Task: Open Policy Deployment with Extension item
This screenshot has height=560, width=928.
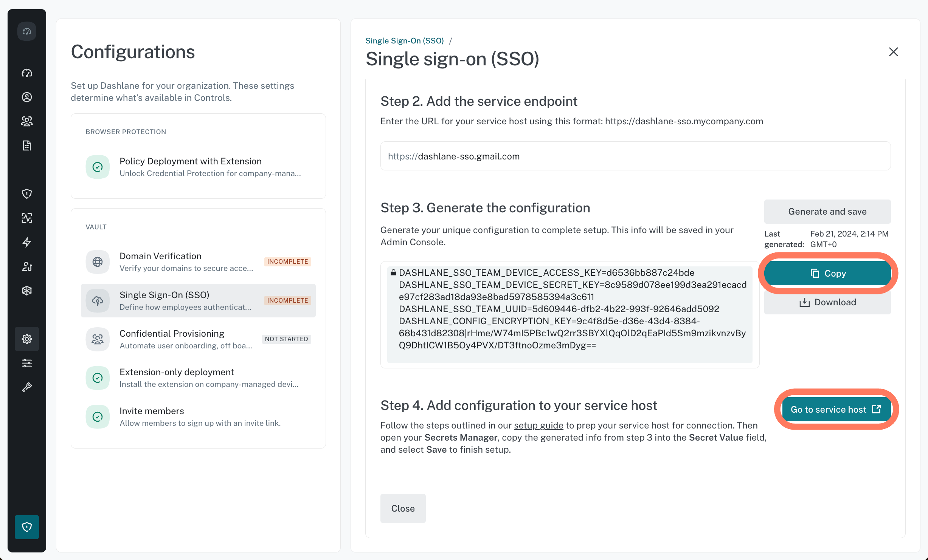Action: (x=198, y=167)
